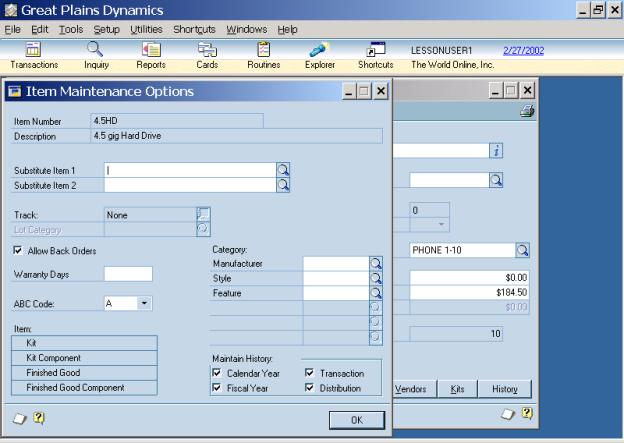Screen dimensions: 624x443
Task: Click the first $0.00 field in back window
Action: tap(469, 277)
